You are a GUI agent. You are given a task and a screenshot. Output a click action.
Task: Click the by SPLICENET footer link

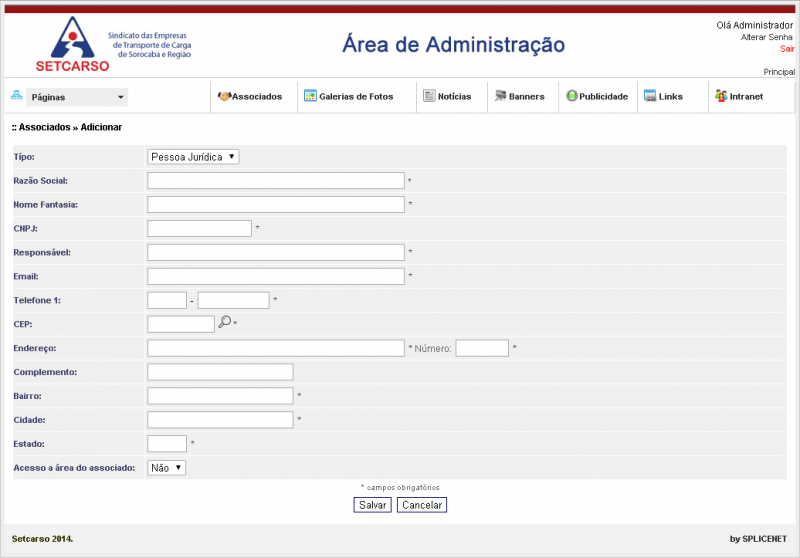758,539
